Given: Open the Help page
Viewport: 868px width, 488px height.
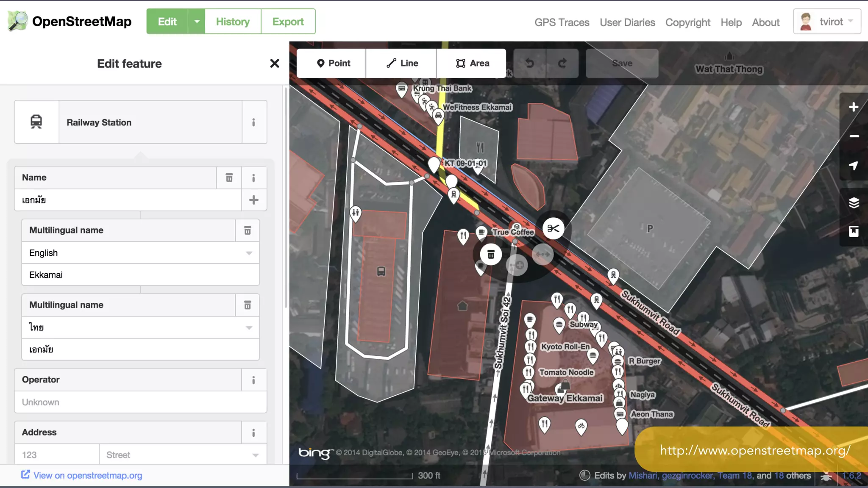Looking at the screenshot, I should point(731,22).
